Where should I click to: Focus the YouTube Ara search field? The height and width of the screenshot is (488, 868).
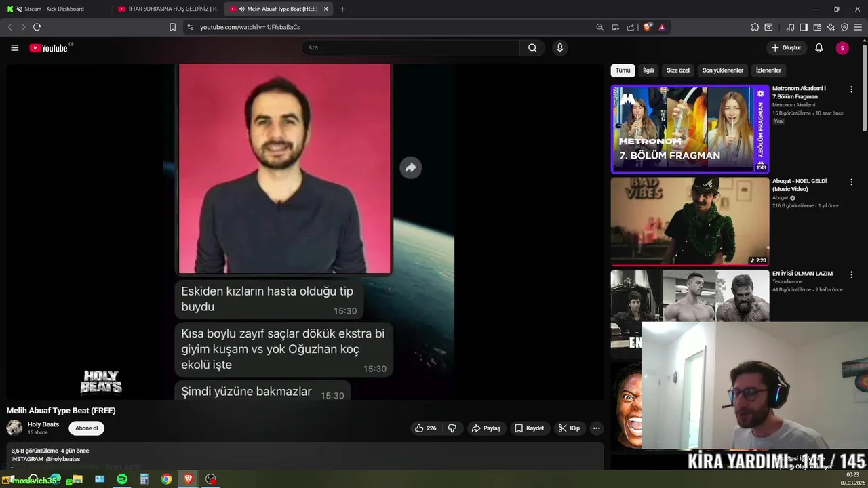click(x=411, y=47)
